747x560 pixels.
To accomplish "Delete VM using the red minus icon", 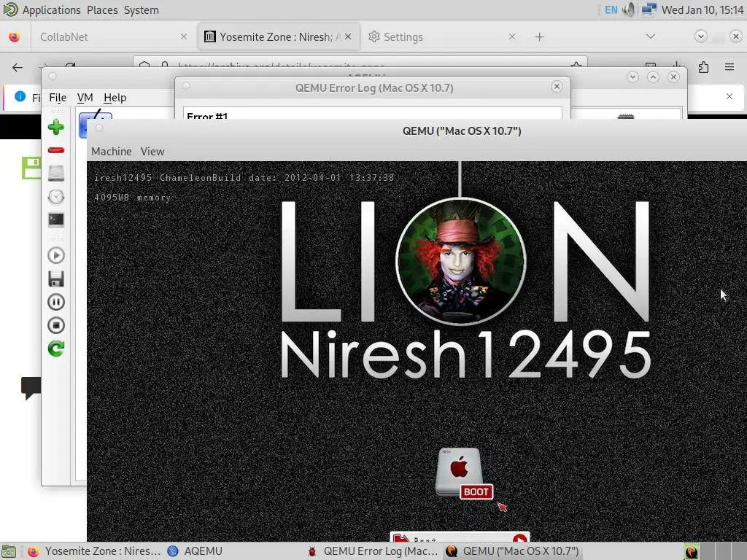I will pos(55,150).
